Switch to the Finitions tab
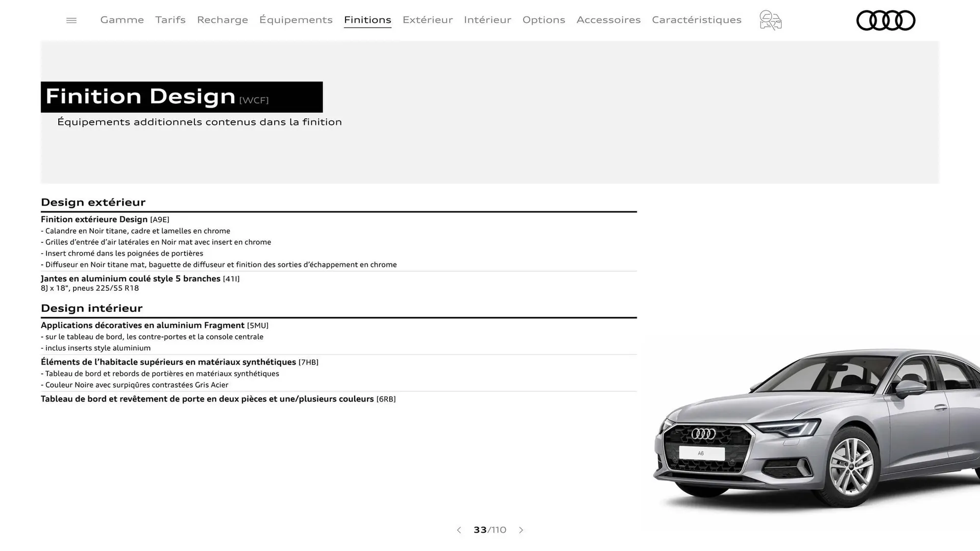Viewport: 980px width, 551px height. point(367,20)
